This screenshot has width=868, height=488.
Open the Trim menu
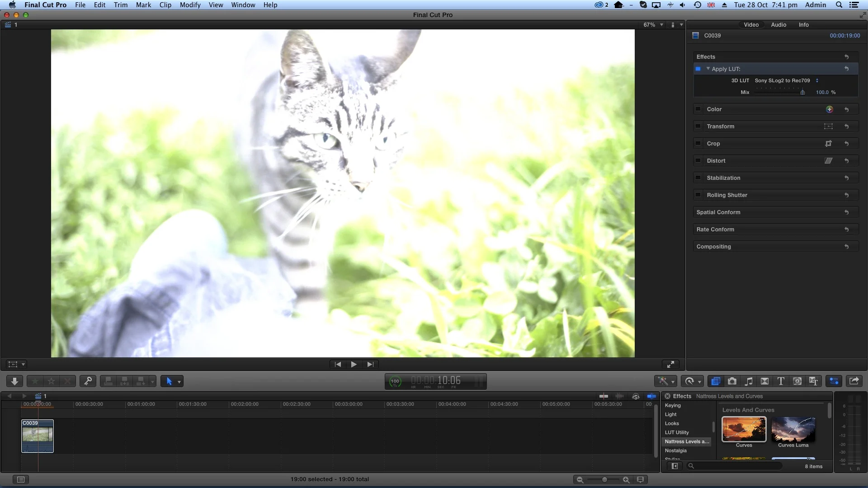[x=120, y=5]
